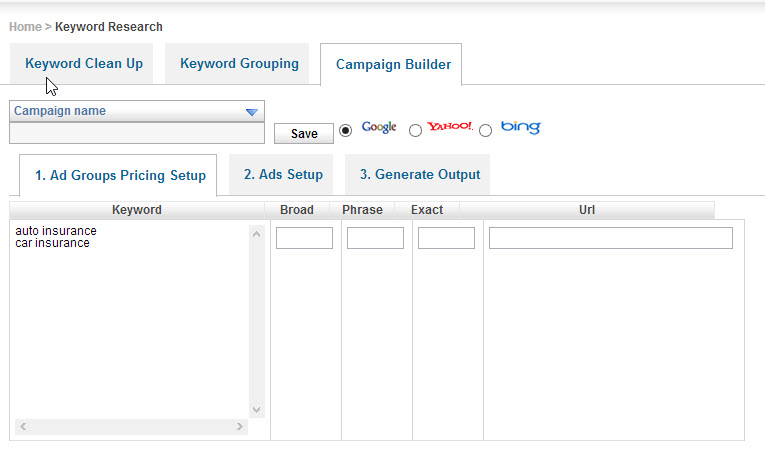This screenshot has height=466, width=765.
Task: Click the Yahoo logo
Action: (x=450, y=126)
